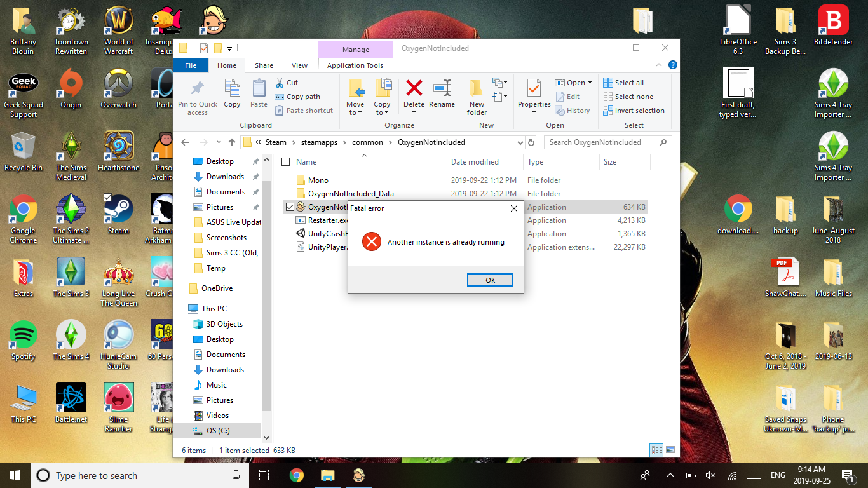Uncheck the checkbox beside the OxygenNotIncluded application
Screen dimensions: 868x488
coord(290,207)
